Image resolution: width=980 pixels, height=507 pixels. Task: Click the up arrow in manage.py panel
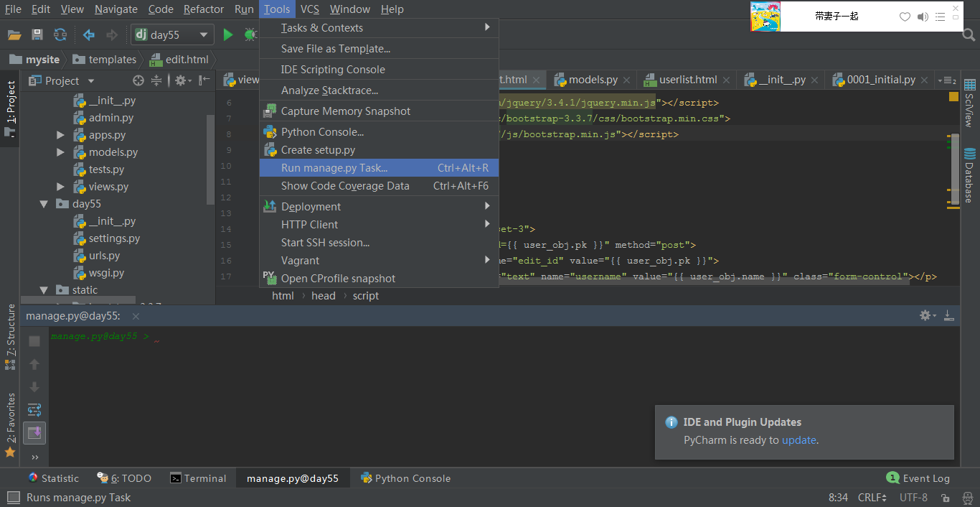[x=34, y=364]
